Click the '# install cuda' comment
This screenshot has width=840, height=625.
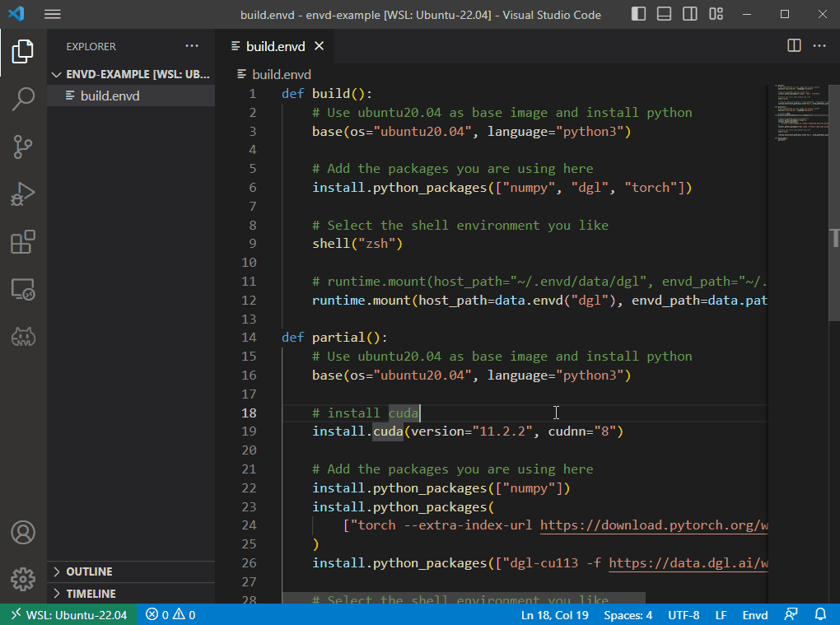click(366, 413)
